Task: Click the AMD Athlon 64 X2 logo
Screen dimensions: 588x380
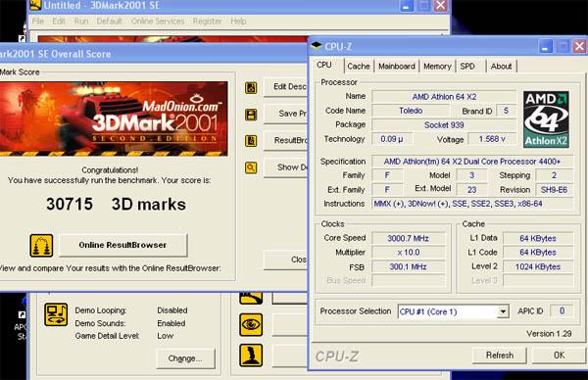Action: tap(546, 119)
